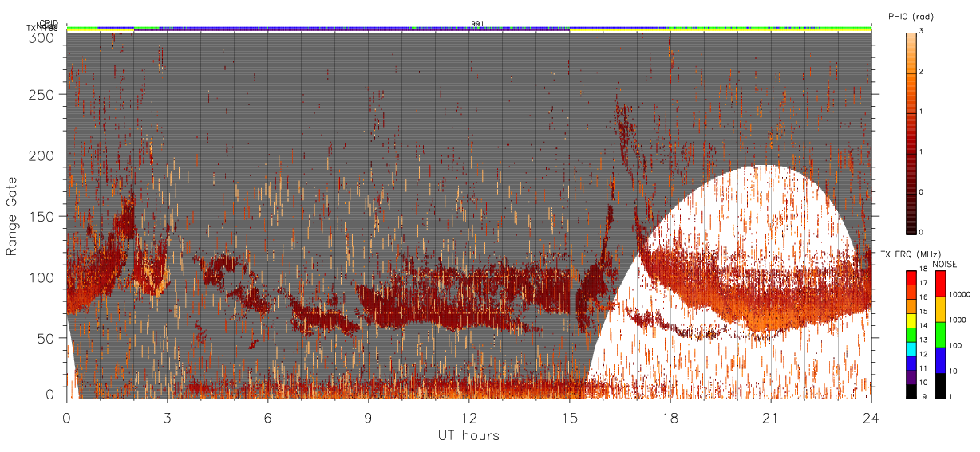
Task: Click the 'Range Gate' y-axis title
Action: [12, 216]
